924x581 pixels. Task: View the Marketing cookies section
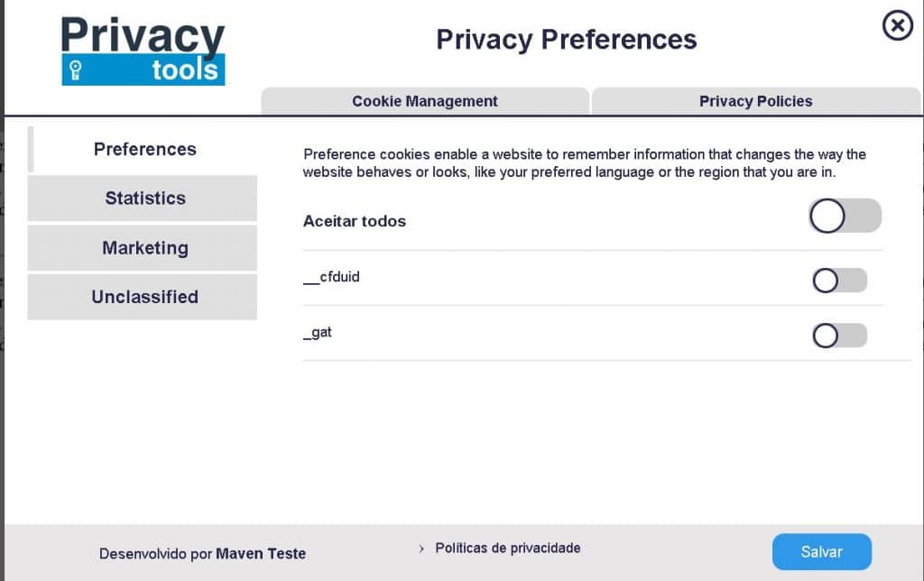pos(143,247)
